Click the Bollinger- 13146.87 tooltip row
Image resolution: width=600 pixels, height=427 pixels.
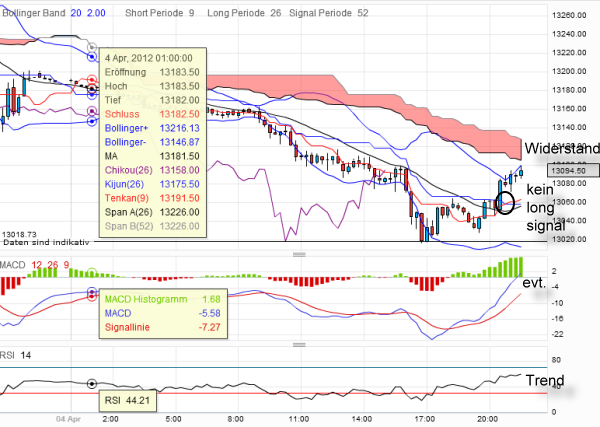coord(152,142)
